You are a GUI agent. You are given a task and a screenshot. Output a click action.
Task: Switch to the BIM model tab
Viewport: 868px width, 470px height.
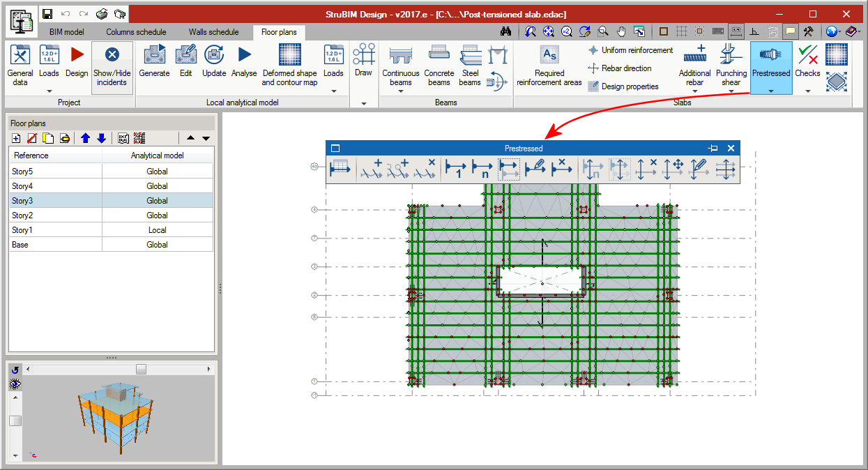pyautogui.click(x=66, y=32)
